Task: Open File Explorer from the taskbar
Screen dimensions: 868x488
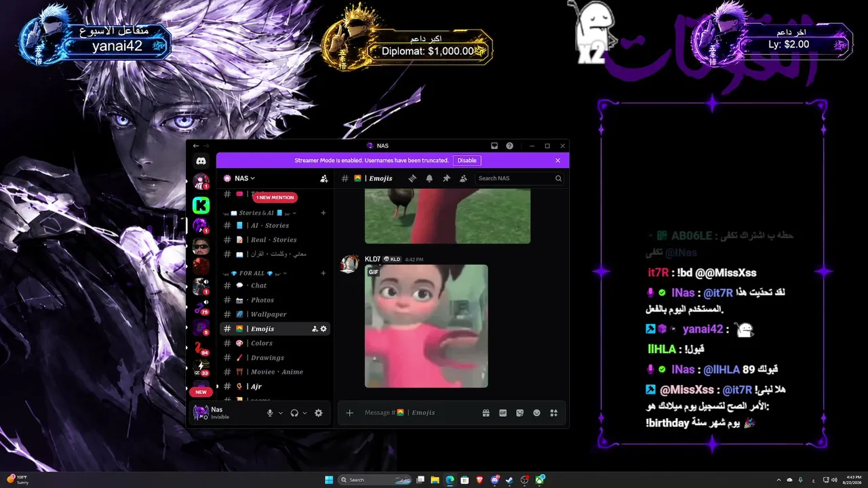Action: click(x=435, y=480)
